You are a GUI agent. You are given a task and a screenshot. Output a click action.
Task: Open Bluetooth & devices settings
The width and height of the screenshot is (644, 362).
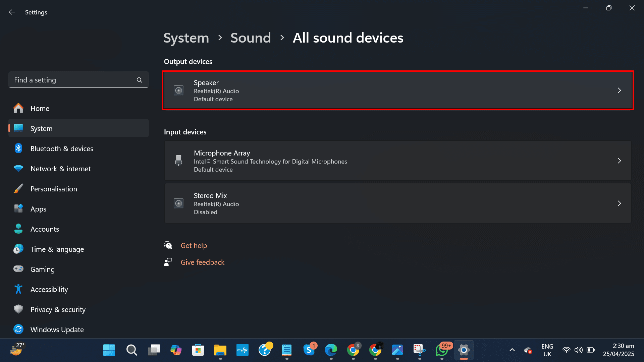pyautogui.click(x=18, y=148)
